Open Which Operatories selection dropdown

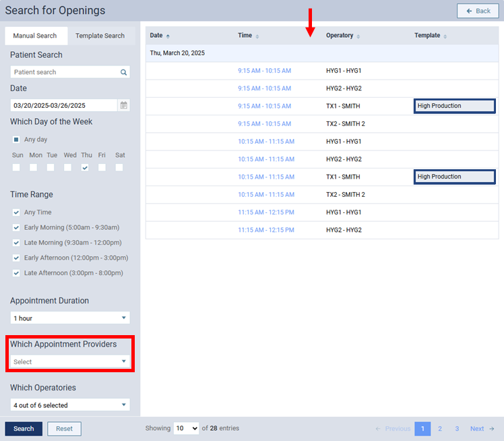[x=70, y=405]
